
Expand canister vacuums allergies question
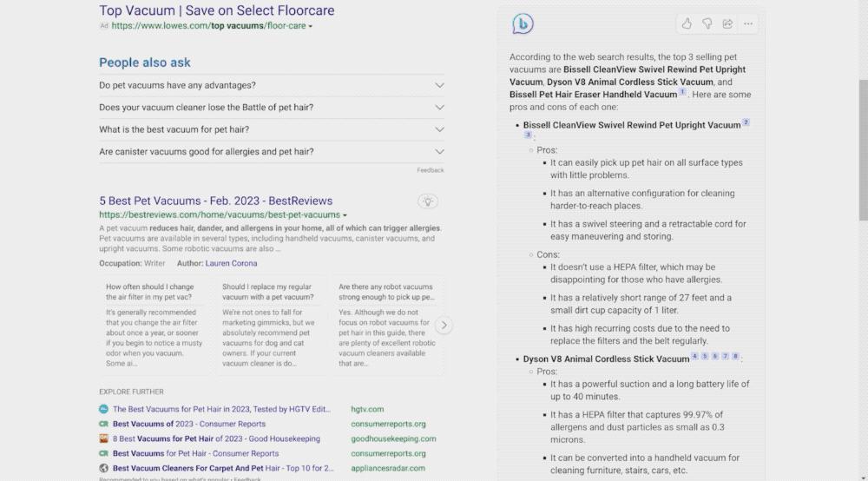[439, 151]
